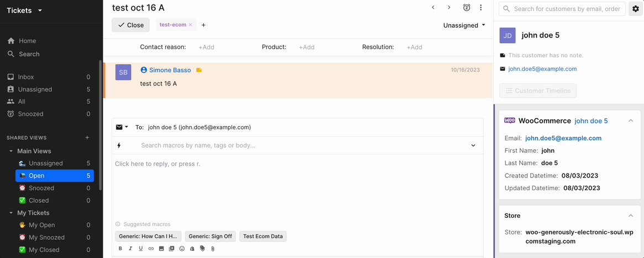
Task: Expand macro search dropdown chevron
Action: point(473,146)
